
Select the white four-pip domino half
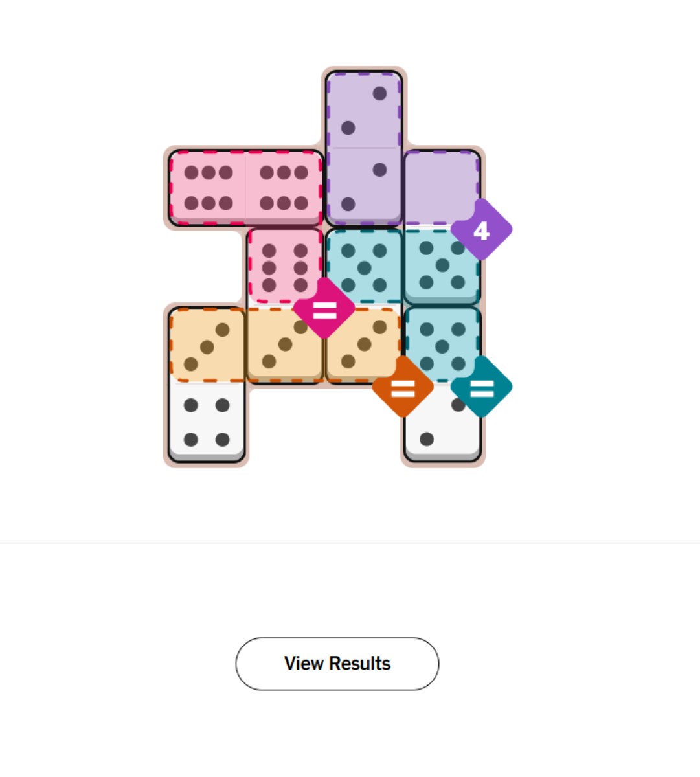tap(207, 422)
